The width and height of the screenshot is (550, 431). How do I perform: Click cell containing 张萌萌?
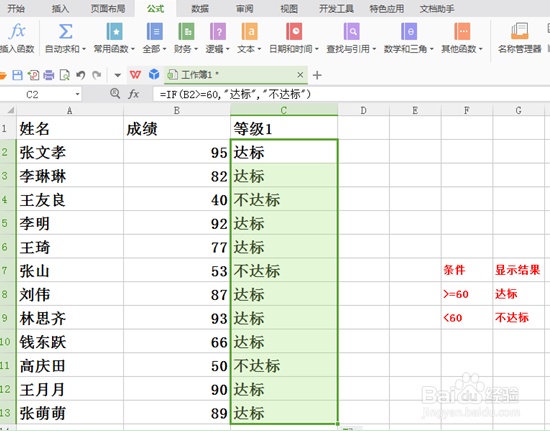(70, 413)
